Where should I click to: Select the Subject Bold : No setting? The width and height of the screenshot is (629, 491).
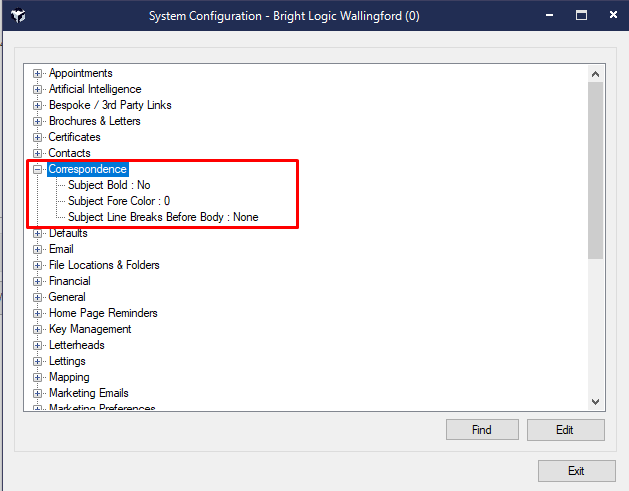(x=109, y=185)
